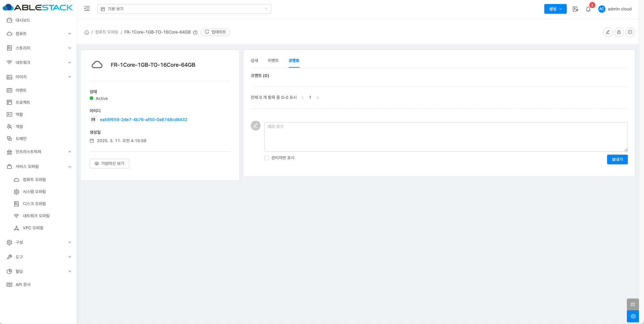Image resolution: width=644 pixels, height=324 pixels.
Task: Open help icon beside the breadcrumb offering name
Action: (x=195, y=33)
